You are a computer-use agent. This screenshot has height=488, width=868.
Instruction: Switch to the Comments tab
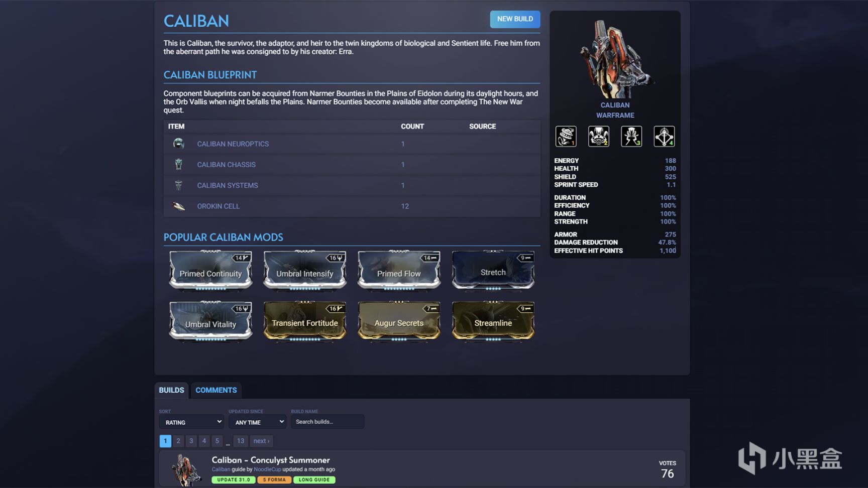[216, 390]
